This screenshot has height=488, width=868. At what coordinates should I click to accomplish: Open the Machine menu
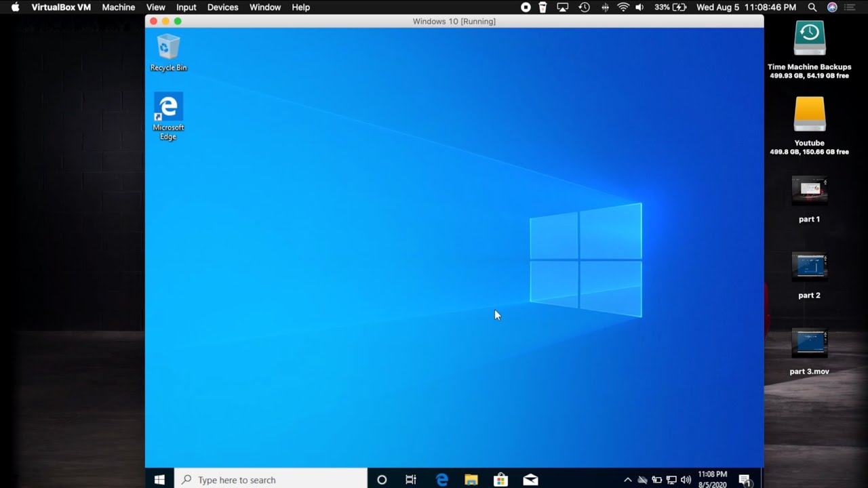(119, 7)
